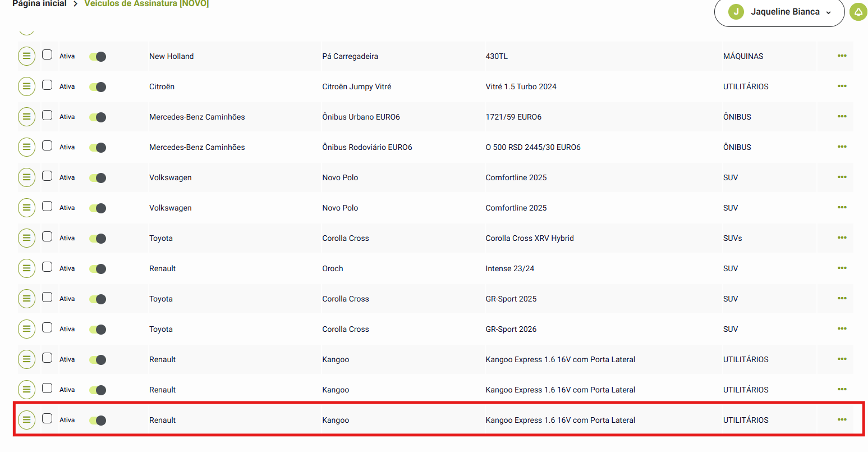The height and width of the screenshot is (452, 868).
Task: Open three-dot menu for Ônibus Rodoviário EURO6
Action: coord(842,147)
